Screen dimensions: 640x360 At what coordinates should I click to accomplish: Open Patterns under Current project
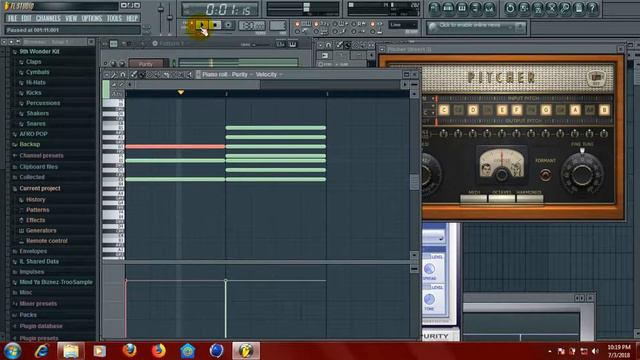(38, 210)
